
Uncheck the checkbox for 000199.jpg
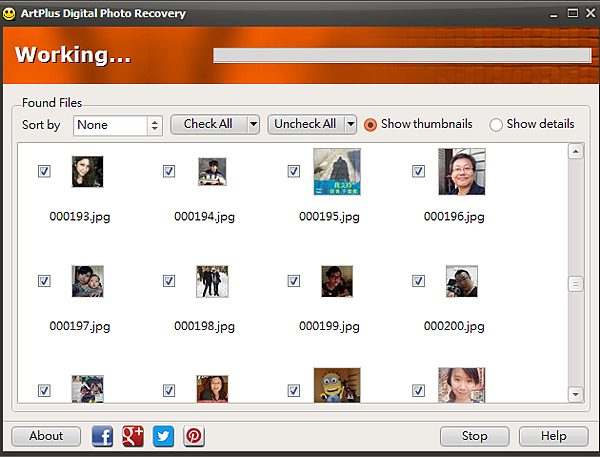pos(293,281)
